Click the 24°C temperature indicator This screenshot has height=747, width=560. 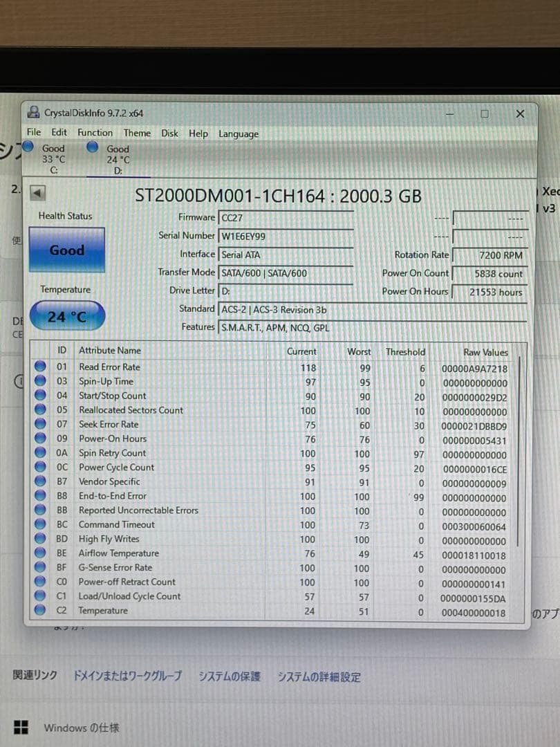coord(66,315)
